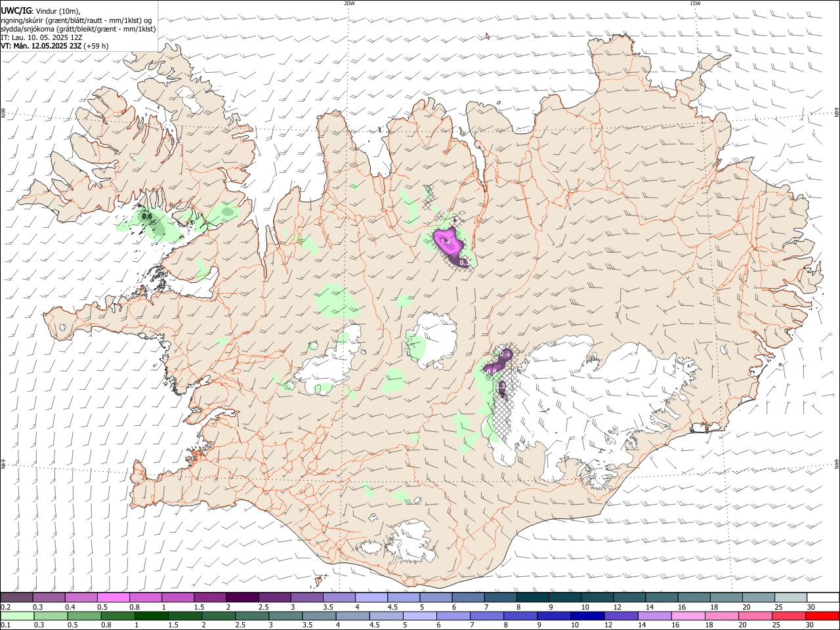The image size is (840, 630).
Task: Select snow-scale swatch between 0.5 and 0.8
Action: (113, 598)
